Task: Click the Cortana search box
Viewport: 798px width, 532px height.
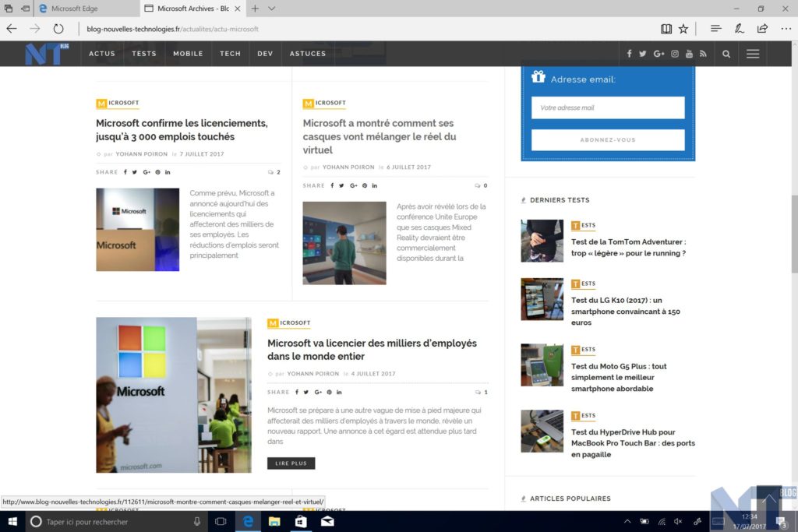Action: [116, 521]
